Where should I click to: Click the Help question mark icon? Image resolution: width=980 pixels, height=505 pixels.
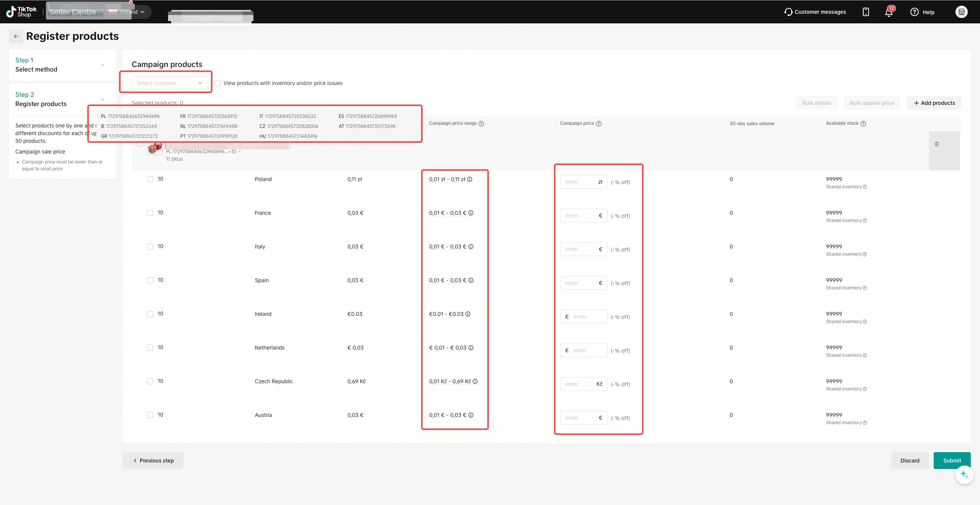915,12
